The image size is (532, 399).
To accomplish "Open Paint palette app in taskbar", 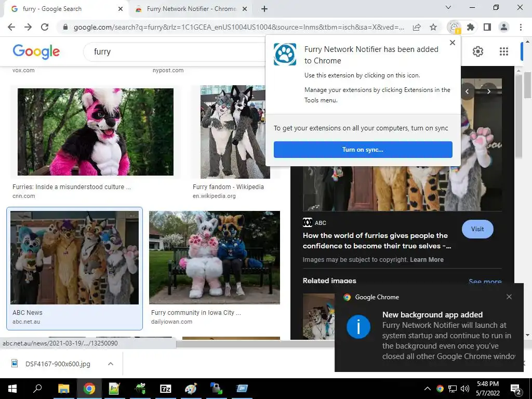I will coord(191,389).
